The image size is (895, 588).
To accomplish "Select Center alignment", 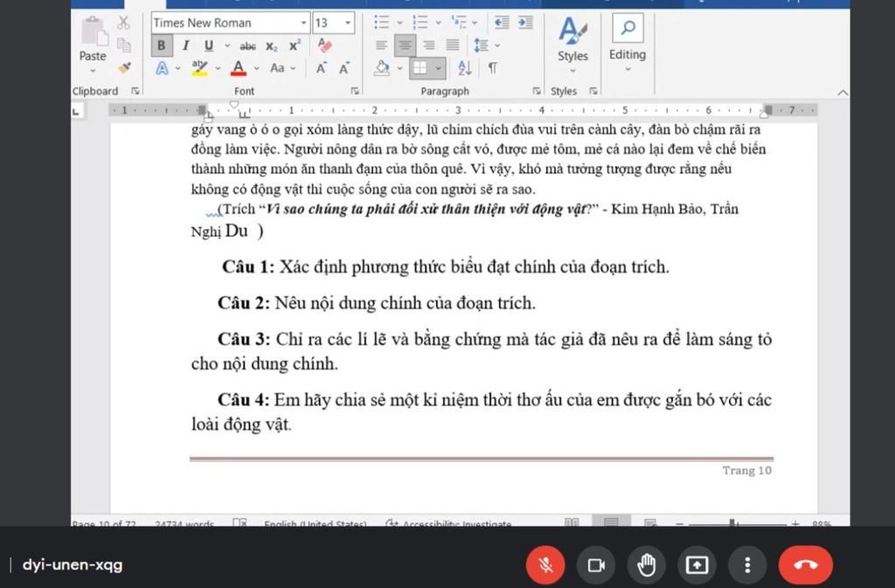I will click(405, 45).
